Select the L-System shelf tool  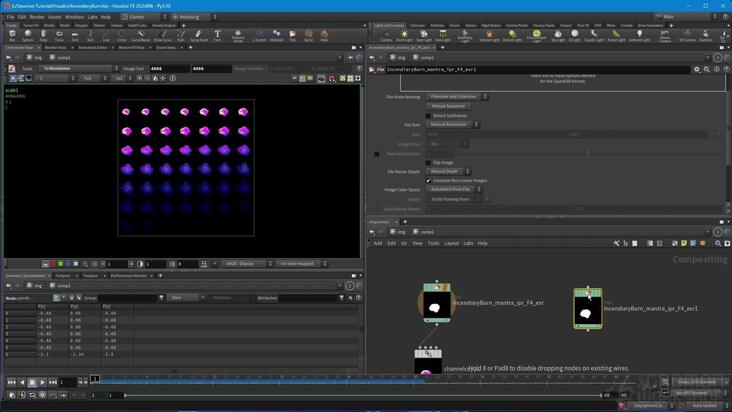coord(259,35)
